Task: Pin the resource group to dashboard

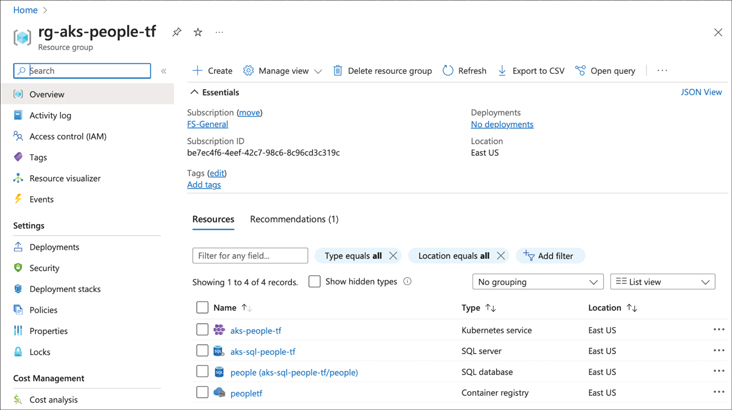Action: [x=177, y=33]
